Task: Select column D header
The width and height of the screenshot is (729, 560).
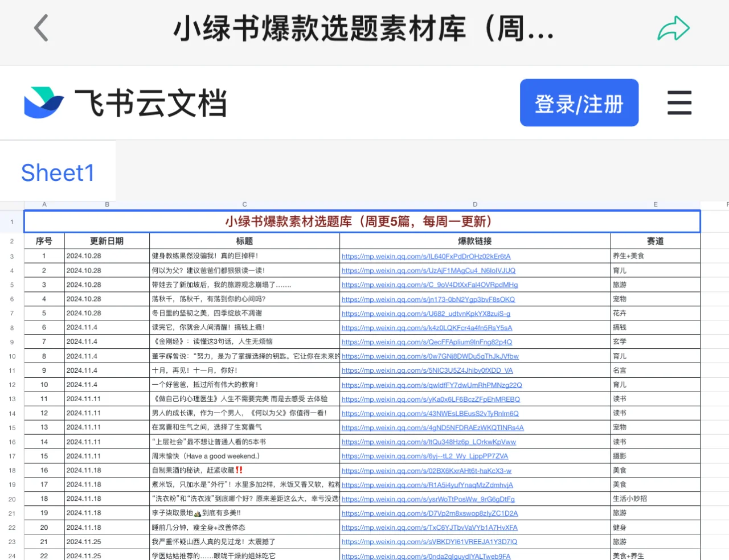Action: coord(475,204)
